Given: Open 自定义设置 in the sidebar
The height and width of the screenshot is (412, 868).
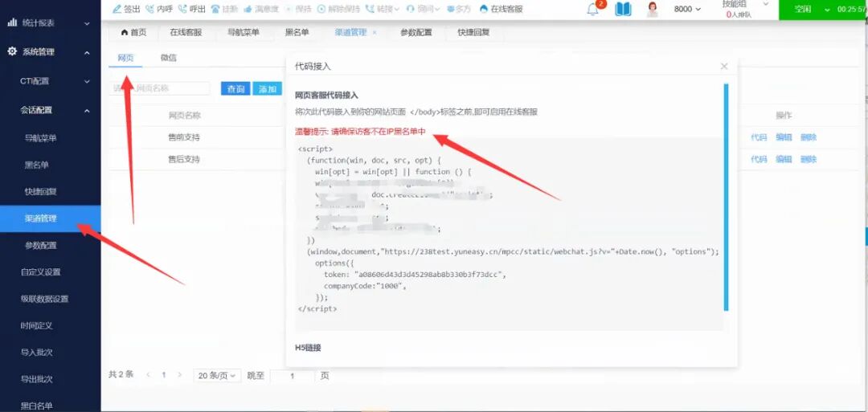Looking at the screenshot, I should (40, 271).
